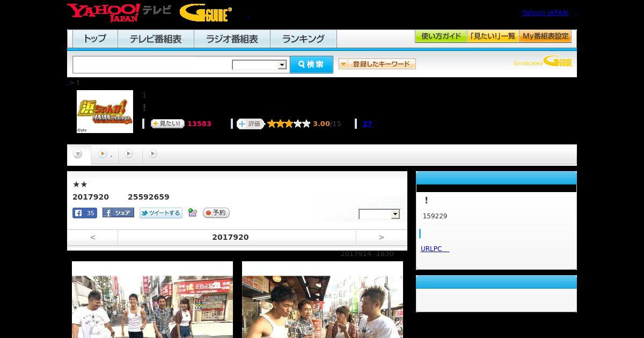Open the テレビ番組表 tab
644x338 pixels.
(x=156, y=39)
